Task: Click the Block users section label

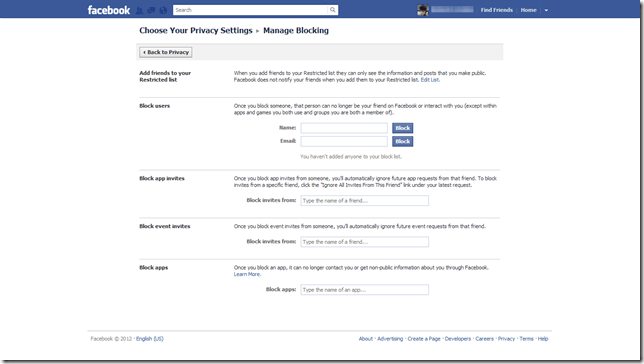Action: click(154, 106)
